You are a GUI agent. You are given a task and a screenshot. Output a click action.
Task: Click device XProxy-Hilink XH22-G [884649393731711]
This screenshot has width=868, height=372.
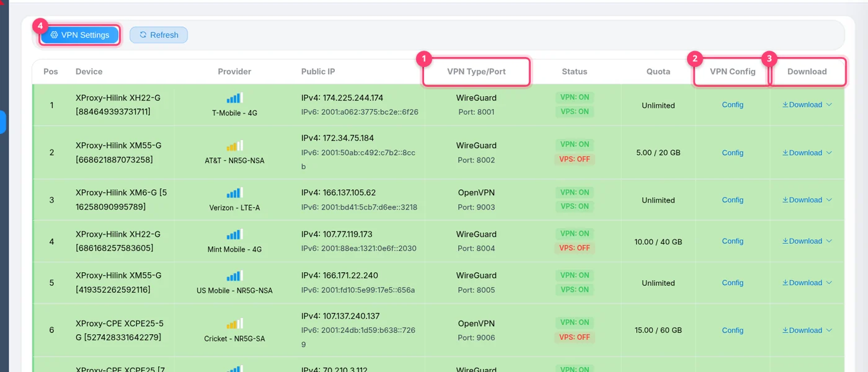coord(118,105)
